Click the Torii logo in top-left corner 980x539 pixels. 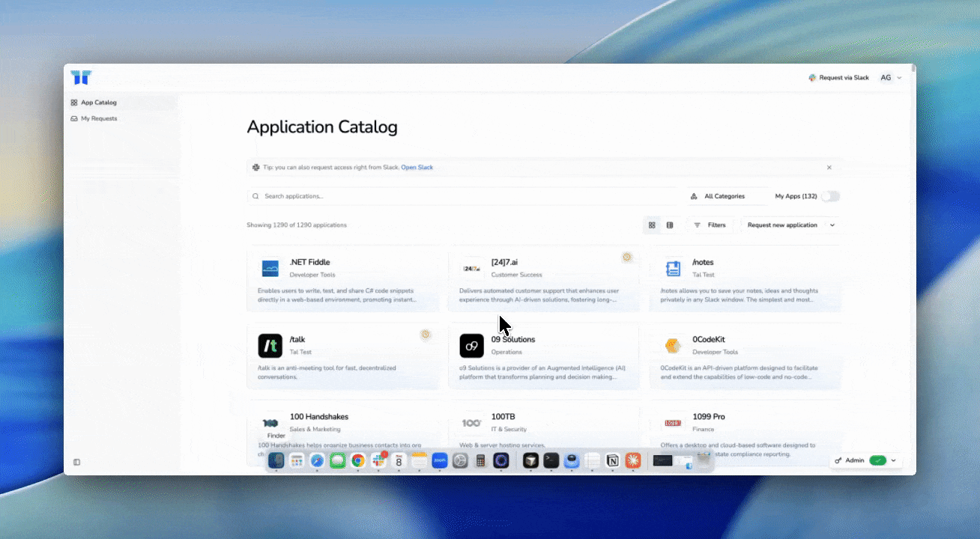[x=81, y=78]
